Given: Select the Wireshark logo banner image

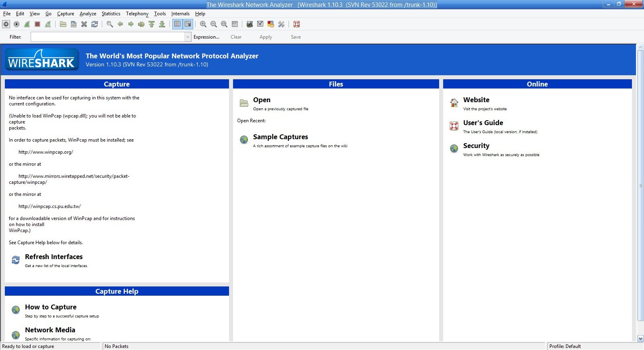Looking at the screenshot, I should click(x=42, y=60).
